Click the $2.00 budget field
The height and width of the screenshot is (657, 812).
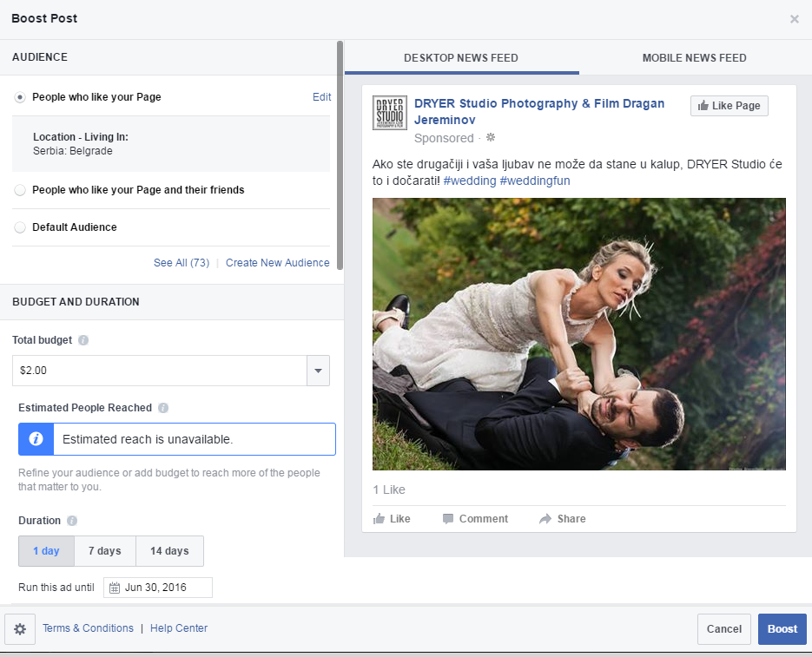pyautogui.click(x=160, y=371)
